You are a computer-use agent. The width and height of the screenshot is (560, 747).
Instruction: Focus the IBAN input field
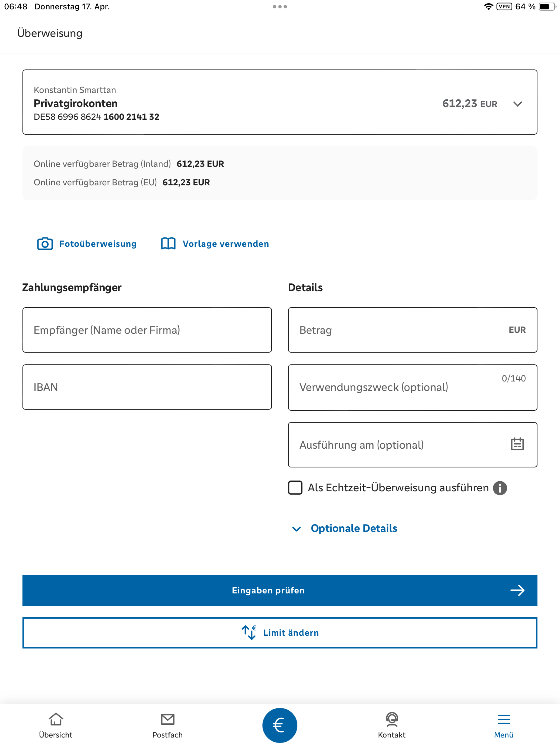tap(147, 387)
